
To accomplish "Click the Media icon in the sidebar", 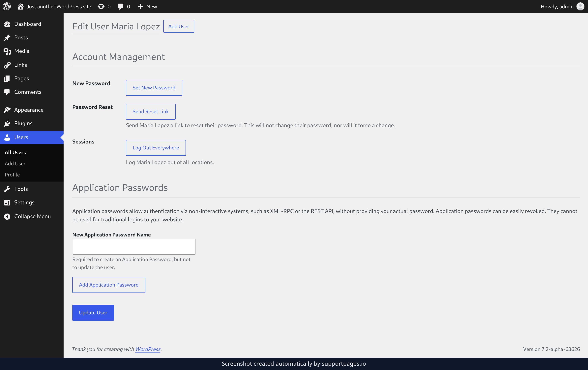I will coord(7,51).
